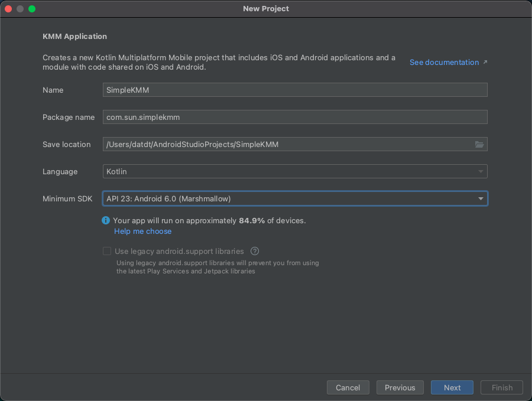
Task: Click the Save location path field
Action: click(x=287, y=145)
